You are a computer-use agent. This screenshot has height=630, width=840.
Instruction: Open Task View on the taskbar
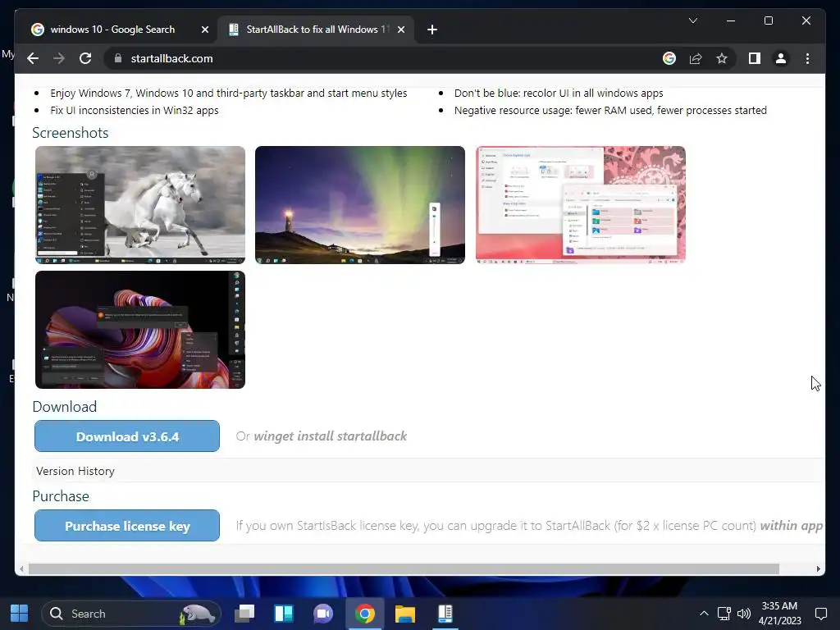click(244, 614)
